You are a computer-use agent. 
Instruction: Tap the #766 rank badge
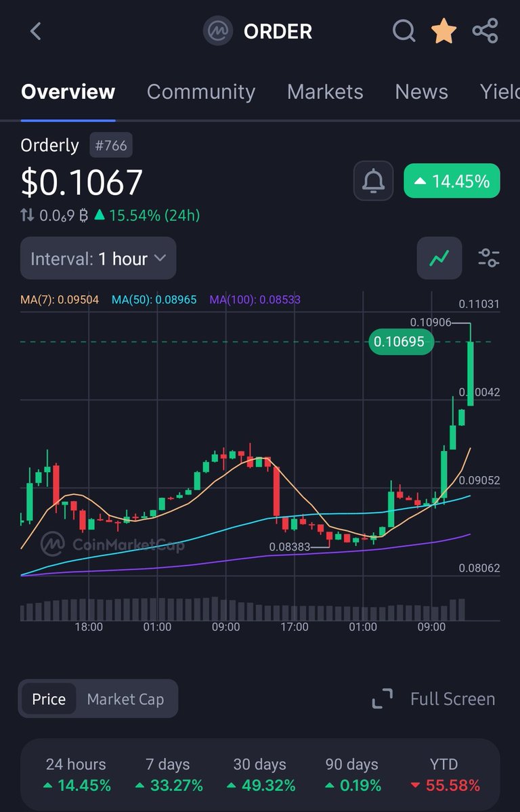[111, 145]
